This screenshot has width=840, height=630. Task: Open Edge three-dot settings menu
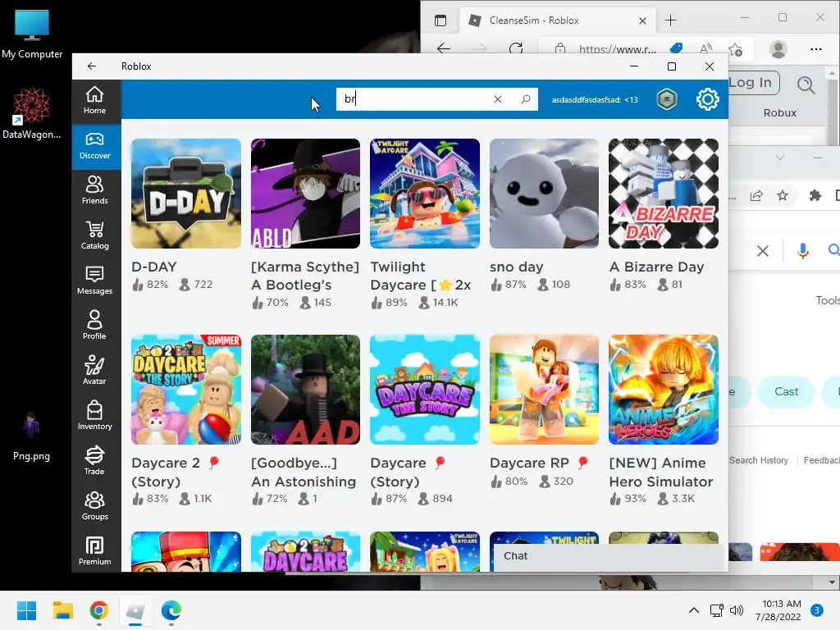[816, 48]
